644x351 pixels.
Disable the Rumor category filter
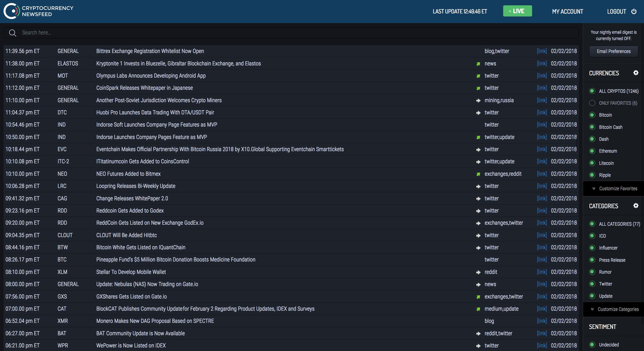pos(592,272)
